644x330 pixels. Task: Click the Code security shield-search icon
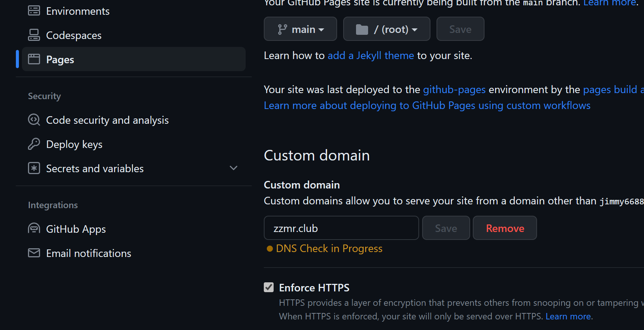tap(34, 120)
